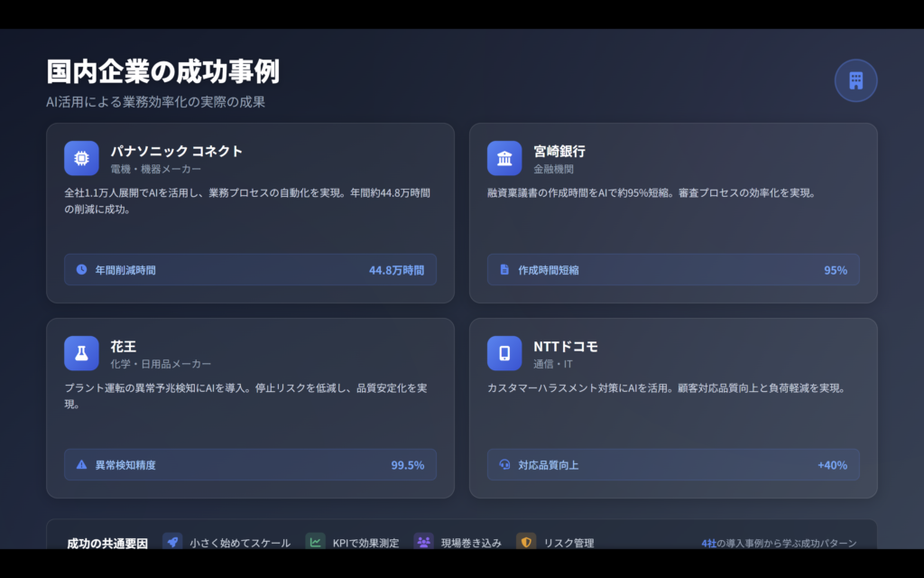Screen dimensions: 924x578
Task: Click the building icon in top-right circle
Action: pos(855,80)
